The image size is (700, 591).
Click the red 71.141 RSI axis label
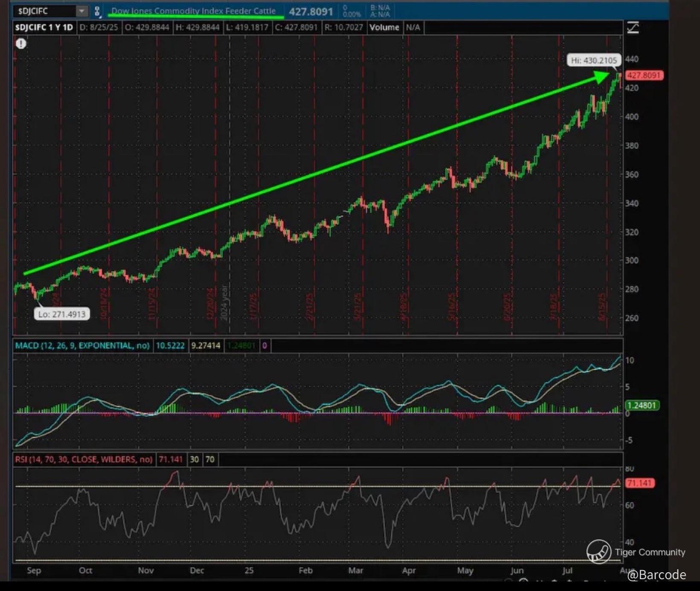click(x=639, y=483)
